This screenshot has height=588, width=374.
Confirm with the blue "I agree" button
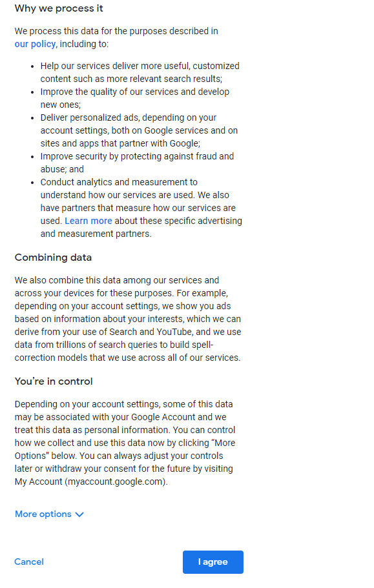point(213,562)
